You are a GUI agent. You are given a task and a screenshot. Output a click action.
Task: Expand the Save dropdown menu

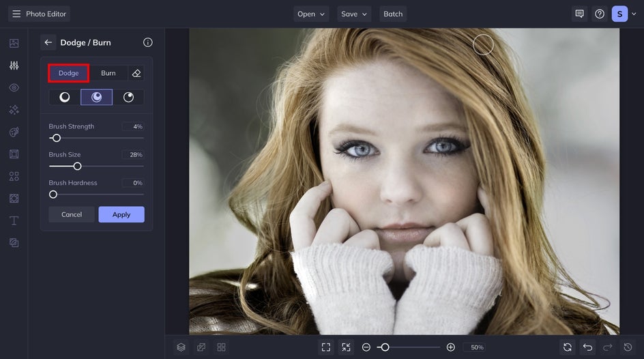point(354,14)
